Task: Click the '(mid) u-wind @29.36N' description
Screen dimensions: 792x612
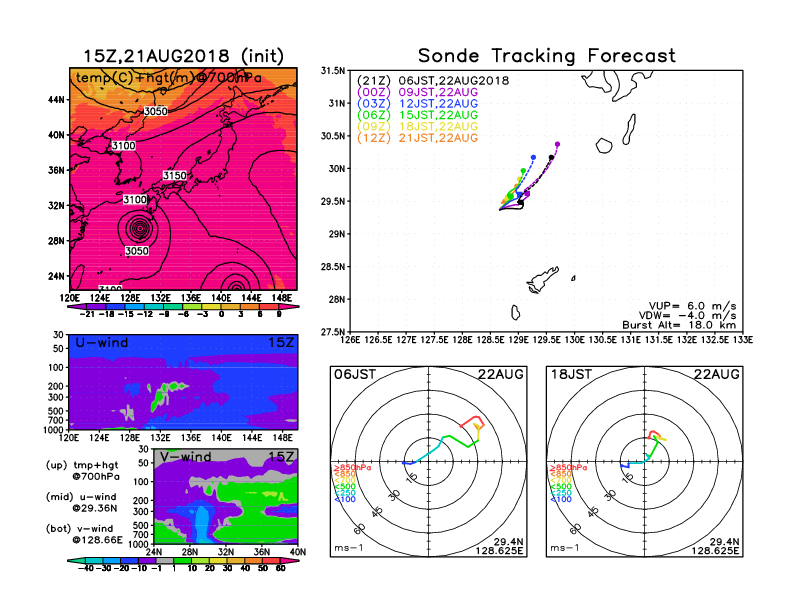Action: point(82,502)
